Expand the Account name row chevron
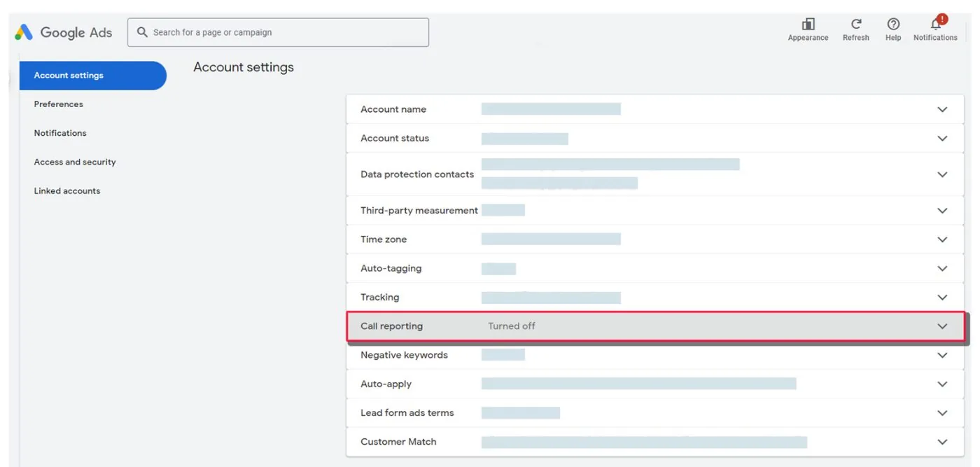 pyautogui.click(x=942, y=109)
